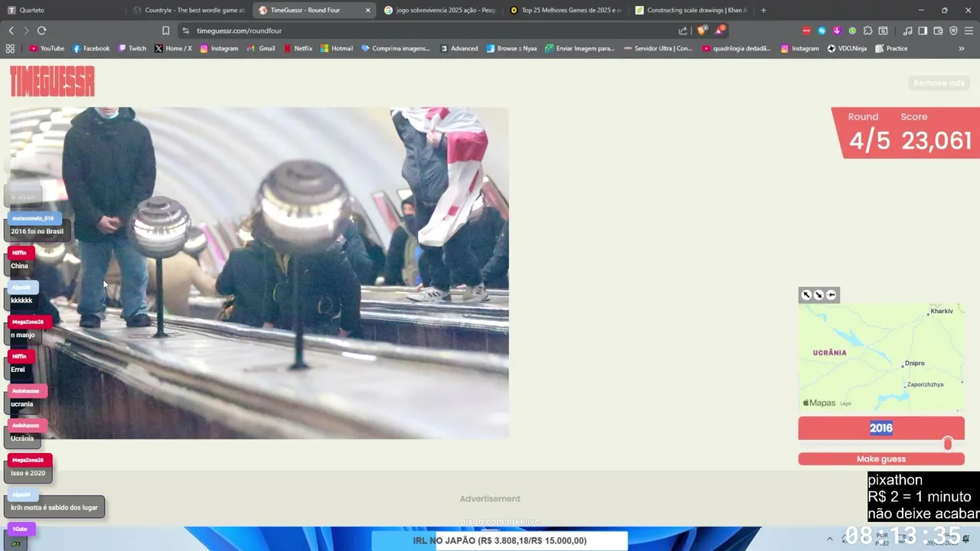Open the Practice bookmark

(x=890, y=48)
